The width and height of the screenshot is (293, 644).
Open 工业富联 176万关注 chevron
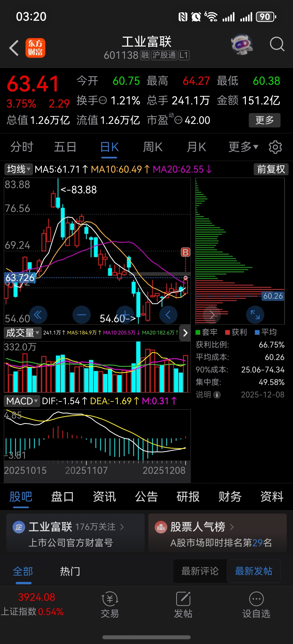pyautogui.click(x=122, y=527)
